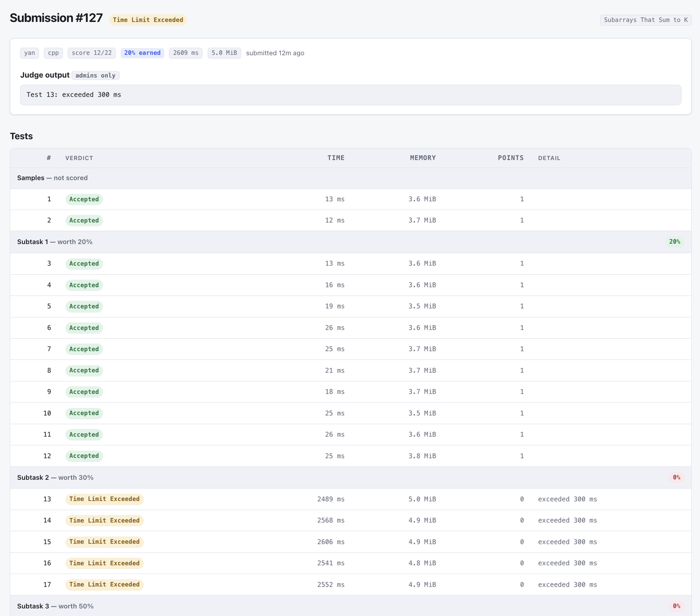Click the TIME column header
The image size is (700, 616).
(x=336, y=158)
